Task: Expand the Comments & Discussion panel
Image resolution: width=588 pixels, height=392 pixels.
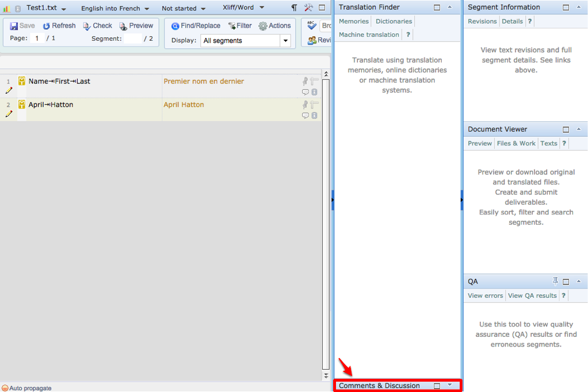Action: pyautogui.click(x=450, y=385)
